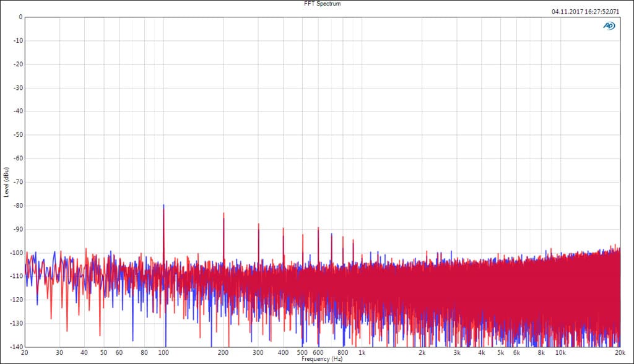
Task: Click the 2k tick label on frequency axis
Action: [422, 352]
